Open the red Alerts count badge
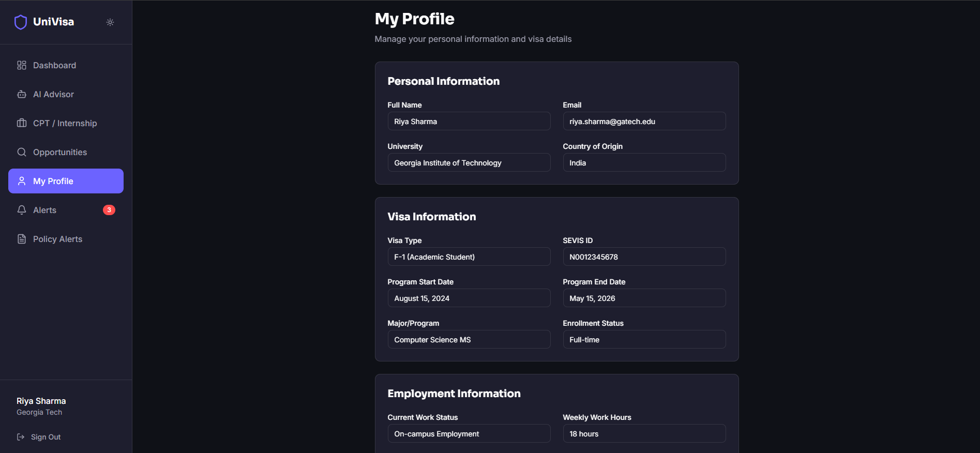Viewport: 980px width, 453px height. pyautogui.click(x=109, y=210)
